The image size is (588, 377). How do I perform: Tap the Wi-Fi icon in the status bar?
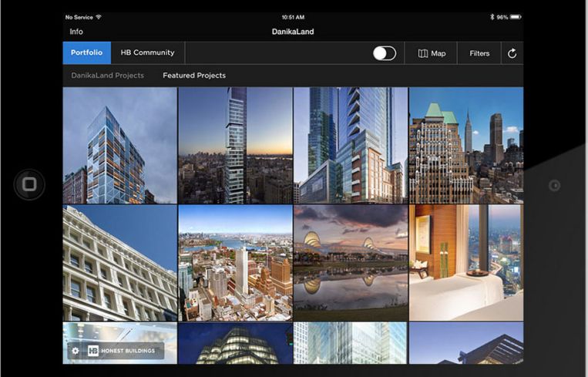99,17
